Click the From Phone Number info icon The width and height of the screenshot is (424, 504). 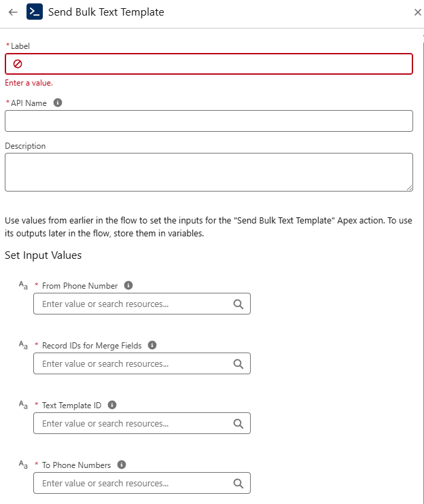point(128,286)
